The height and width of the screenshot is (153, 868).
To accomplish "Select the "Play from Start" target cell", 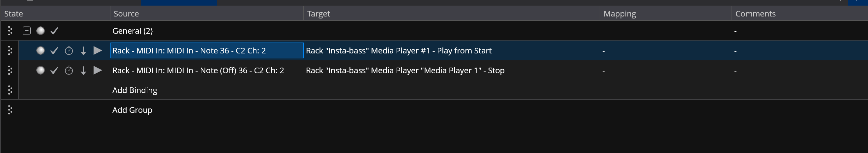I will 399,51.
